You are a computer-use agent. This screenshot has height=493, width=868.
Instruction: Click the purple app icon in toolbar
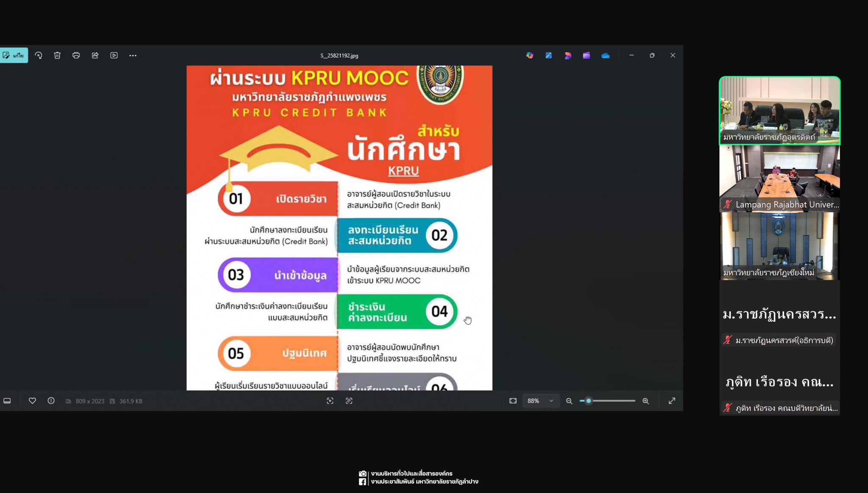[587, 55]
